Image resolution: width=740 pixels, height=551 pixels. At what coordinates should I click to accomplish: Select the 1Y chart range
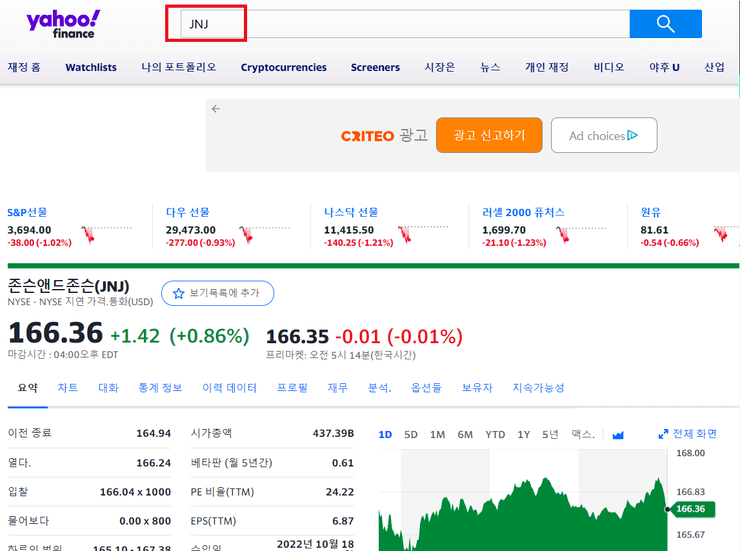click(x=523, y=434)
